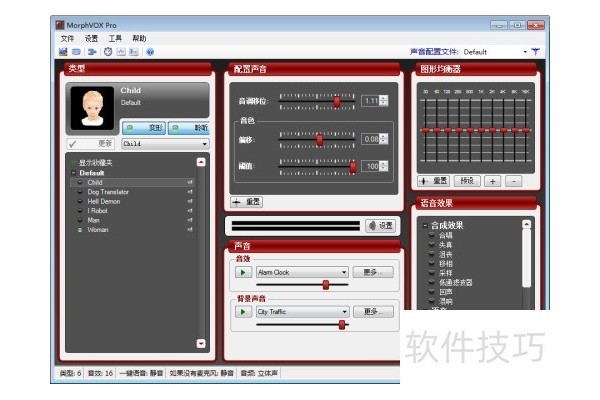This screenshot has height=400, width=600.
Task: Click the 音调移位 pitch shift slider handle
Action: click(337, 101)
